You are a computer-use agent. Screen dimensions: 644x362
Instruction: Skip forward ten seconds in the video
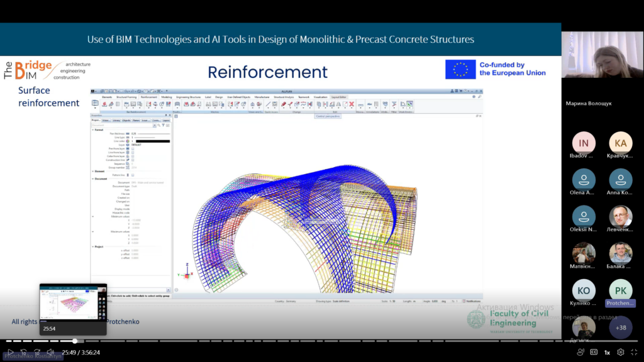[x=37, y=353]
